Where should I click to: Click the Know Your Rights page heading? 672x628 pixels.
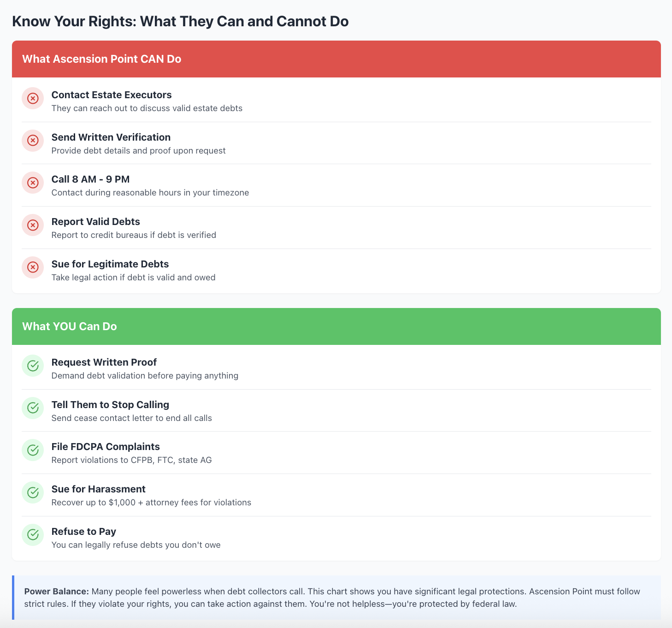pos(180,22)
